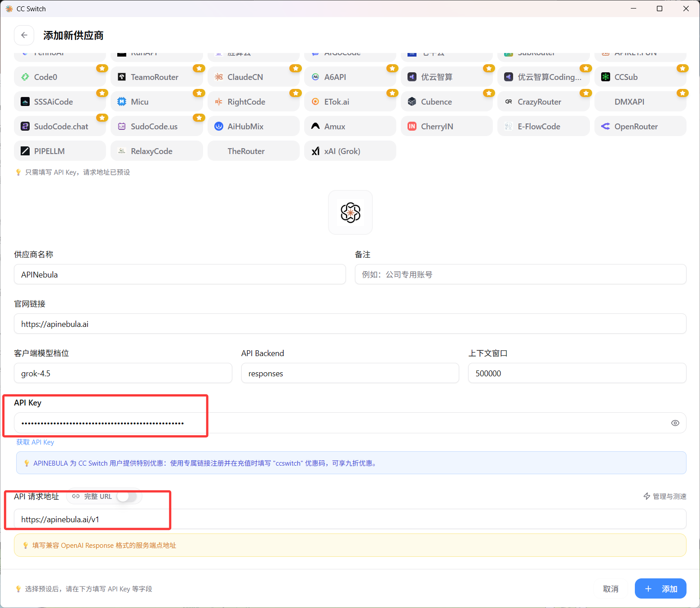Select the A6API provider preset
Screen dimensions: 700x608
click(x=350, y=77)
